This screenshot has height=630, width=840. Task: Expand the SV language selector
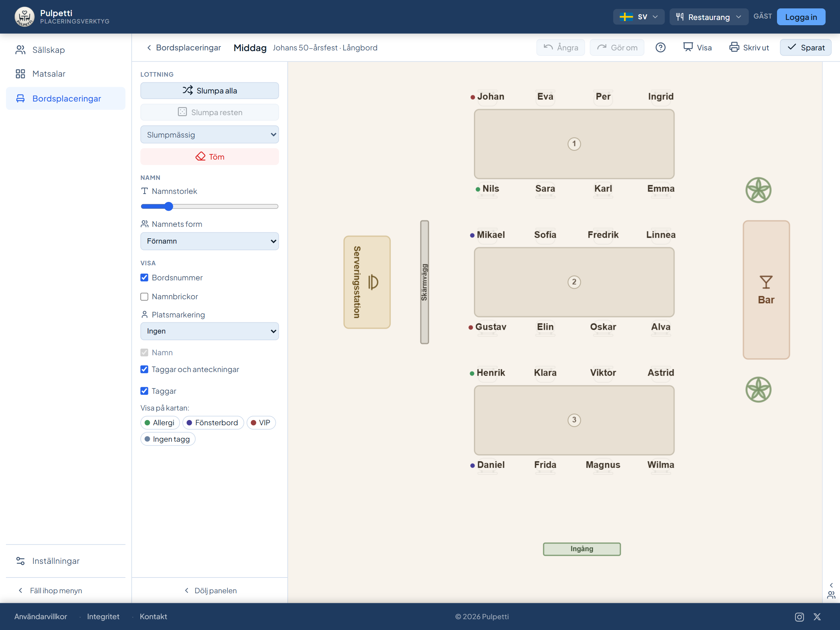[639, 17]
